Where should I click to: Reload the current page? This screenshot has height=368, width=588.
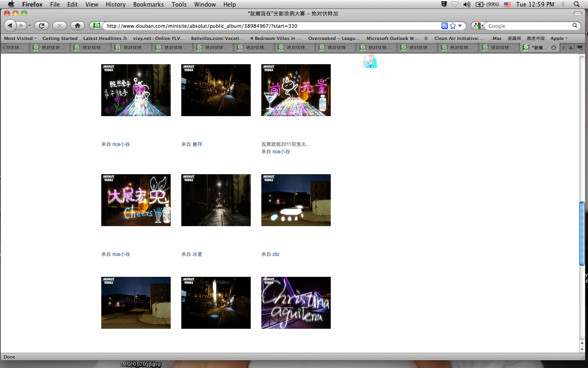[41, 26]
